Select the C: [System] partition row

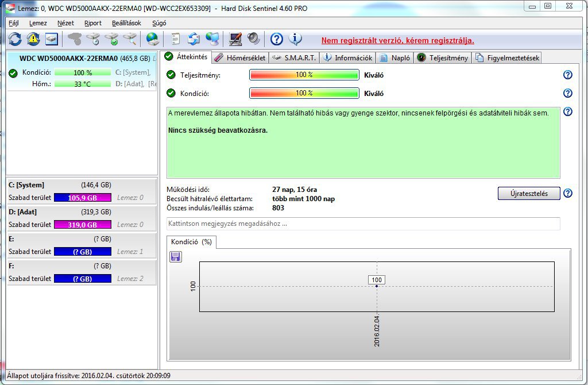point(82,191)
